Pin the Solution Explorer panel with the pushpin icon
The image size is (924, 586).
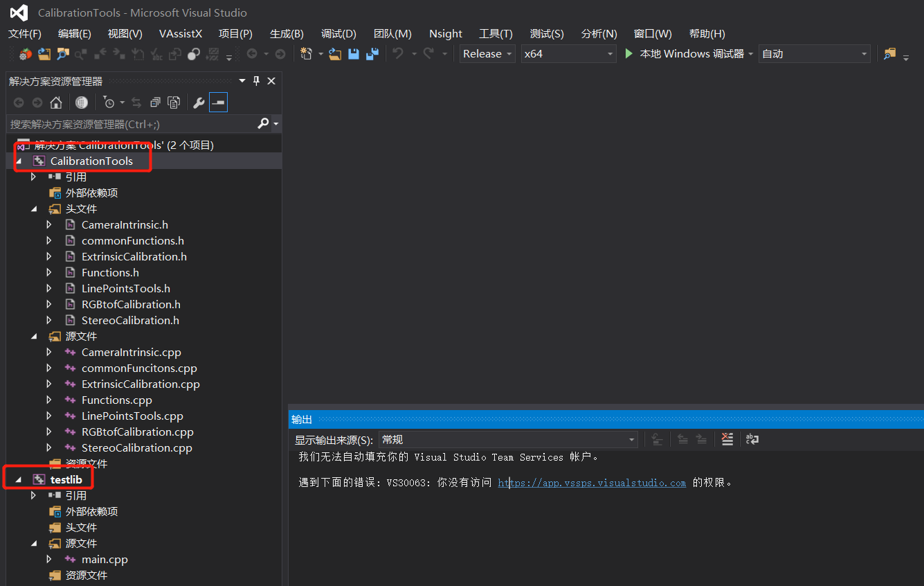[x=256, y=81]
